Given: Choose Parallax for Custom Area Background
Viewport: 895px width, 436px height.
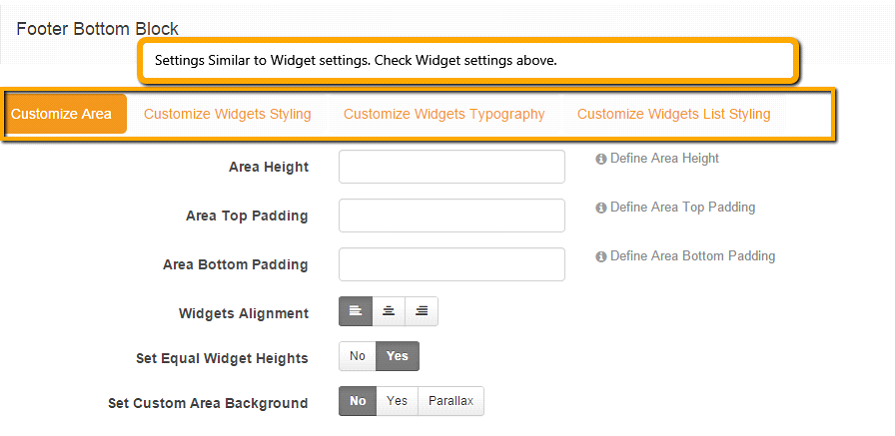Looking at the screenshot, I should 451,401.
